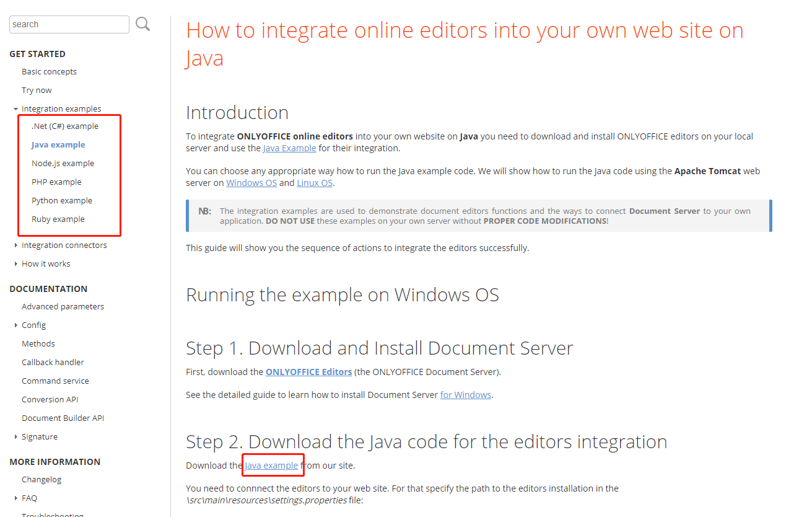Expand the Config section arrow
The image size is (812, 517).
[15, 325]
